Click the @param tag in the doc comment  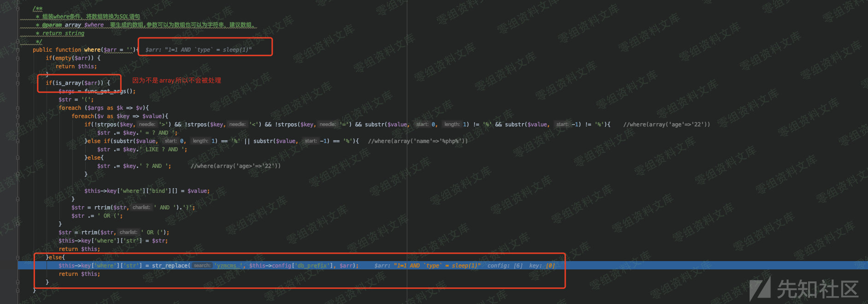(52, 25)
